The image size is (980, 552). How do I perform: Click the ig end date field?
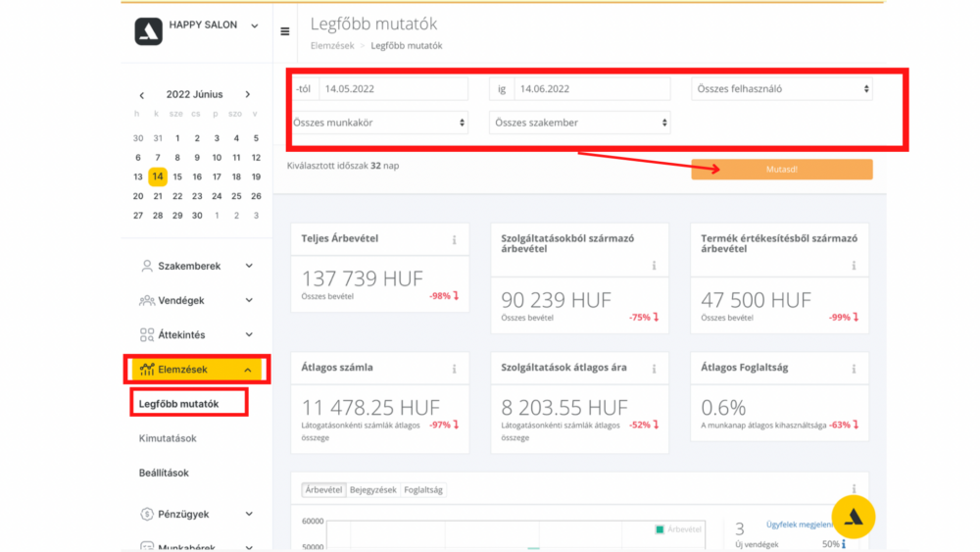592,89
